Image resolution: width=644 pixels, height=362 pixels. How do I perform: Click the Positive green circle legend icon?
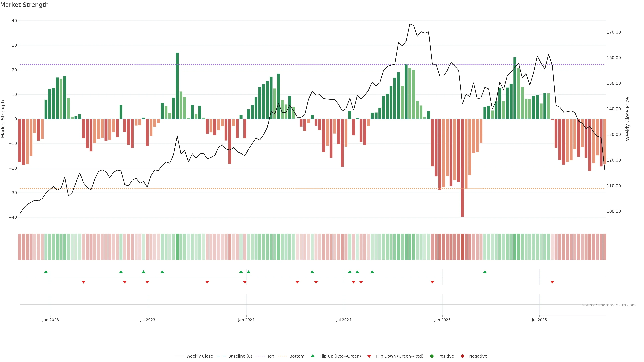432,356
